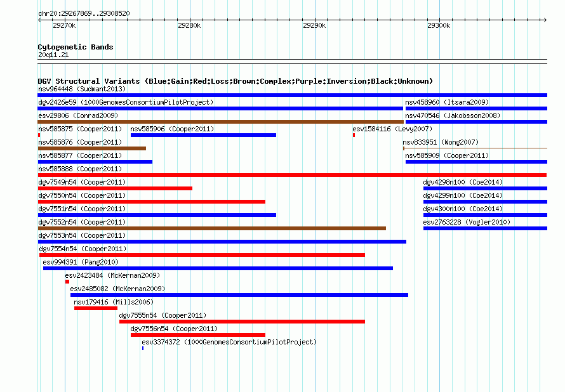Open the dgv7551n54 (Cooper2011) label
Screen dimensions: 565x392
pyautogui.click(x=82, y=209)
